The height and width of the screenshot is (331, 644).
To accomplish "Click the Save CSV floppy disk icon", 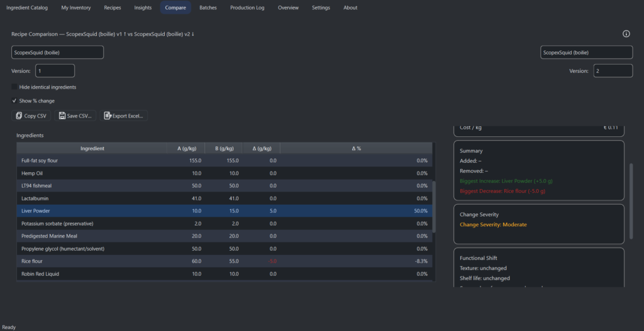I will point(62,116).
